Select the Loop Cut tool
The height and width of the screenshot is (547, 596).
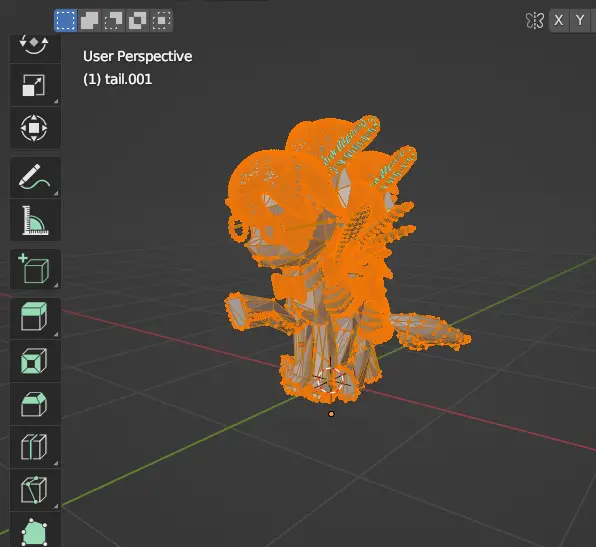click(35, 447)
